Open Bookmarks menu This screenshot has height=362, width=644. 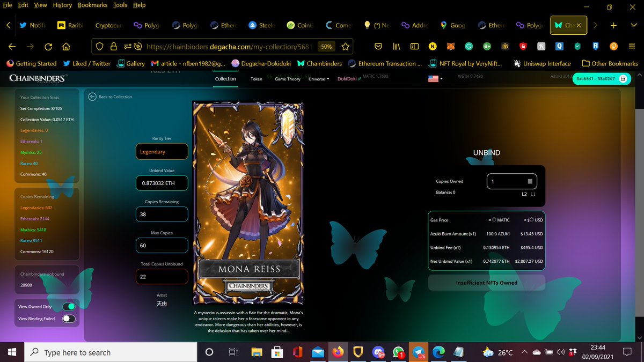point(92,5)
